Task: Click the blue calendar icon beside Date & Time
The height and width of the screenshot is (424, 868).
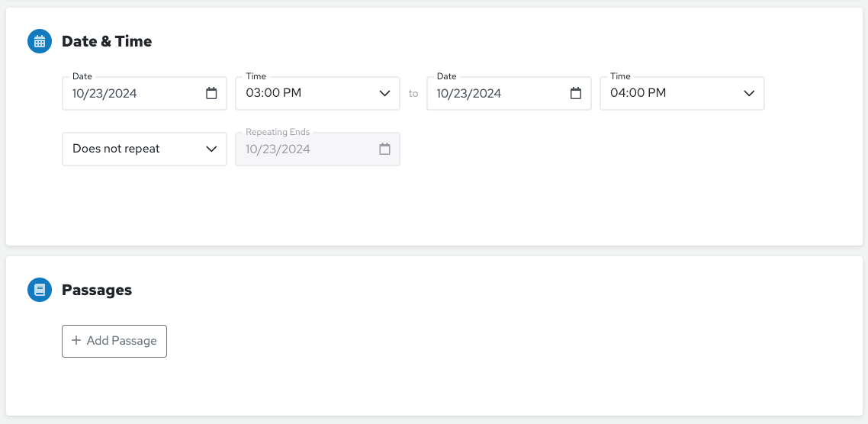Action: 40,41
